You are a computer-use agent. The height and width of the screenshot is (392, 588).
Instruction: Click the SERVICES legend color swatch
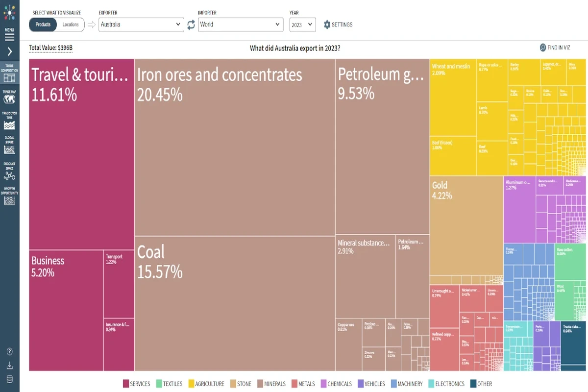click(125, 384)
